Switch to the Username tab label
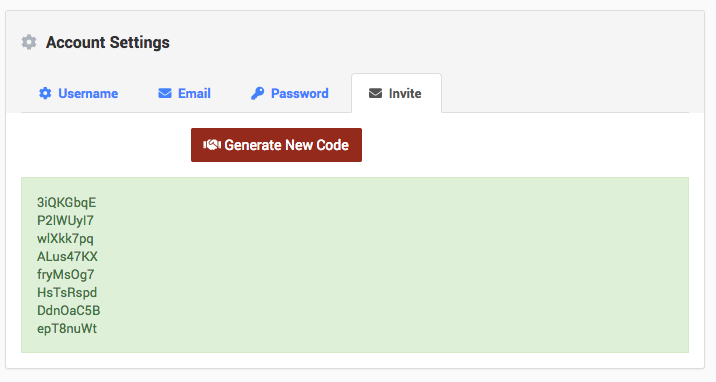 [88, 93]
